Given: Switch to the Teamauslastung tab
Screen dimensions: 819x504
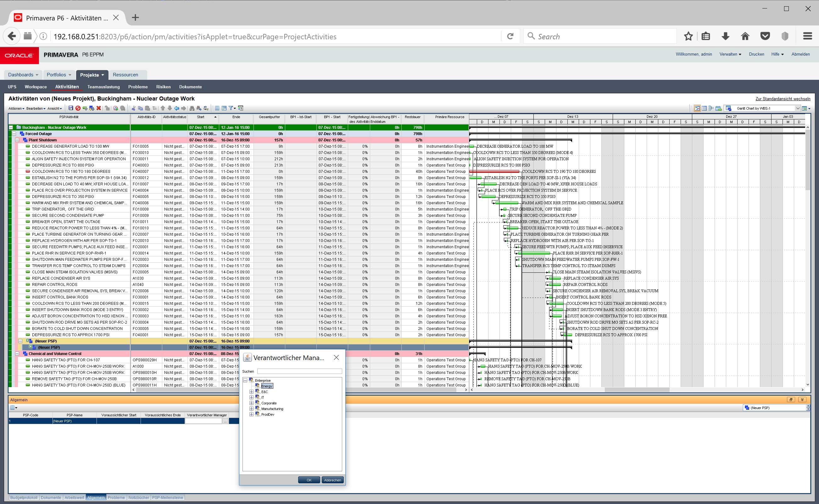Looking at the screenshot, I should pyautogui.click(x=103, y=87).
